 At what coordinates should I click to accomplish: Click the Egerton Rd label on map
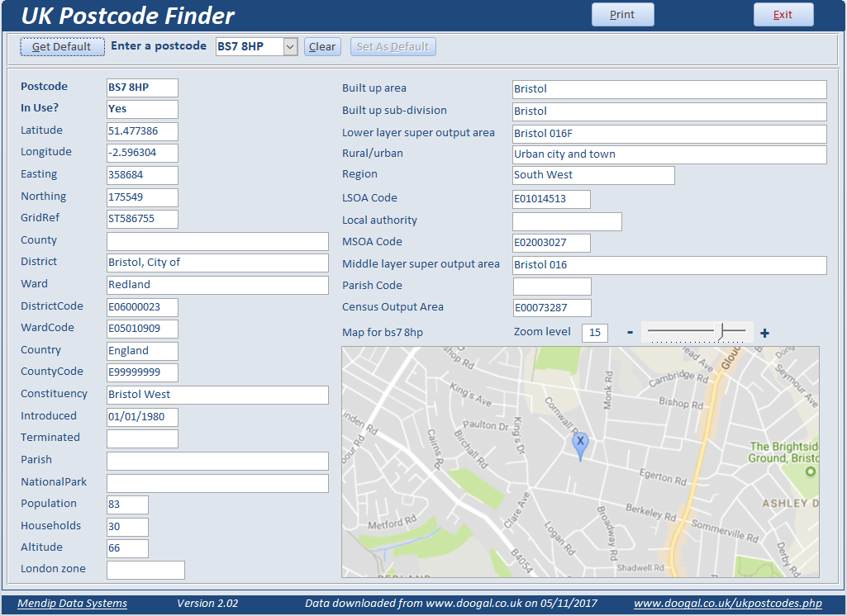point(663,476)
